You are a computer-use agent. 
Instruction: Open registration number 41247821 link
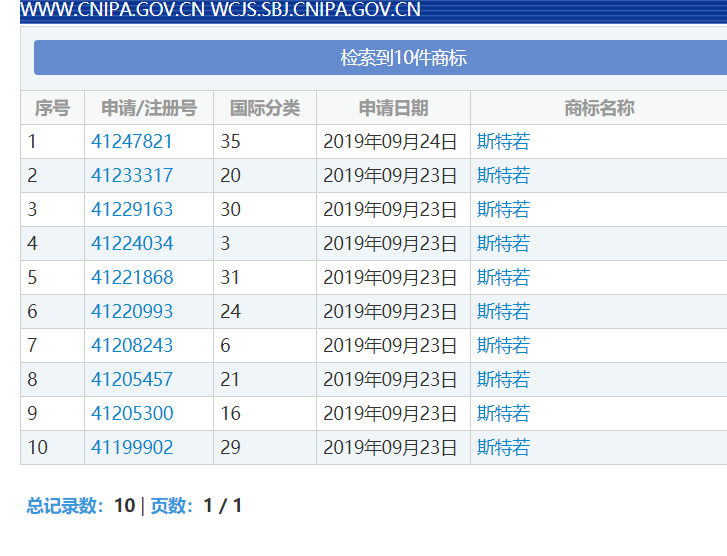click(131, 142)
